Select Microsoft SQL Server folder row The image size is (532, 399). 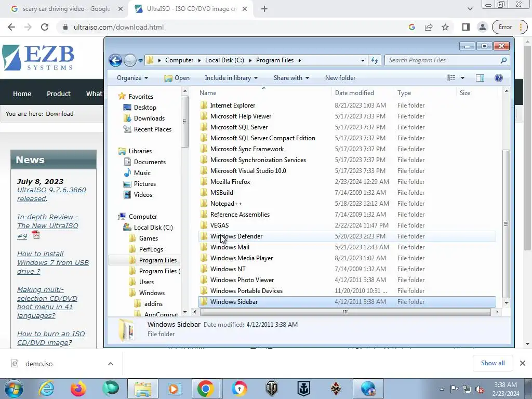(x=347, y=127)
